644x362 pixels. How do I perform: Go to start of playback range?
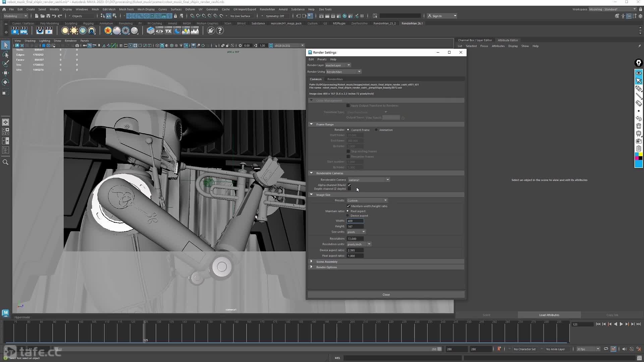598,324
